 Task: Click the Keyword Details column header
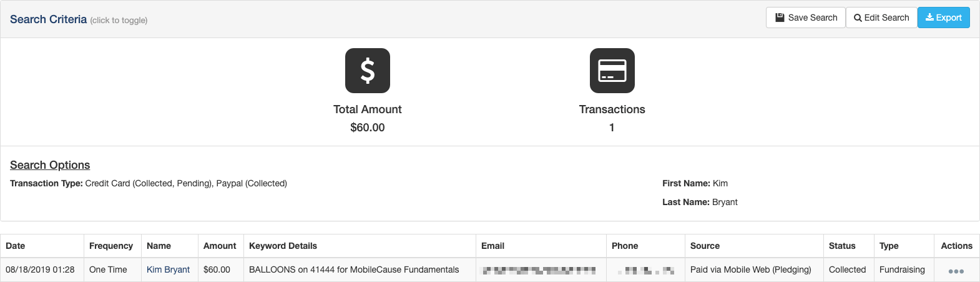[283, 246]
